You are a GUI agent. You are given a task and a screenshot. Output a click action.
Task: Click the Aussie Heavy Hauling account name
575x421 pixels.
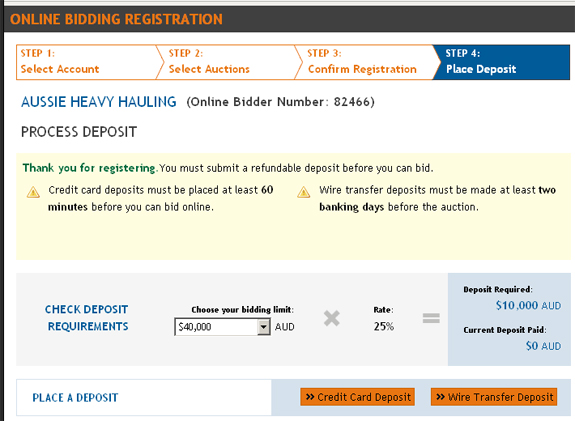click(x=99, y=102)
